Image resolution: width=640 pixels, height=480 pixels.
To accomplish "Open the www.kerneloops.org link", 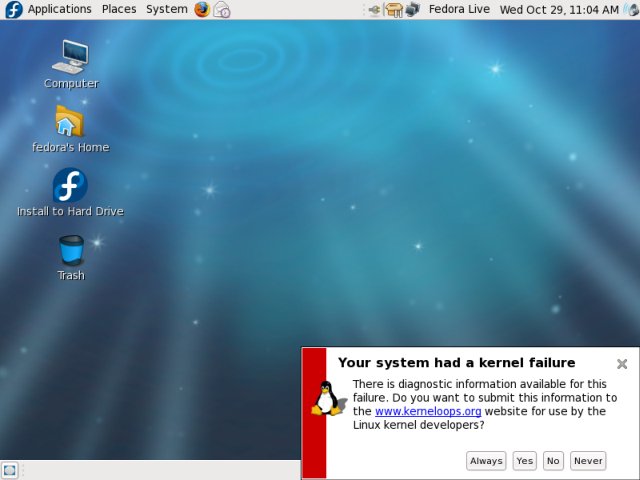I will click(x=428, y=411).
